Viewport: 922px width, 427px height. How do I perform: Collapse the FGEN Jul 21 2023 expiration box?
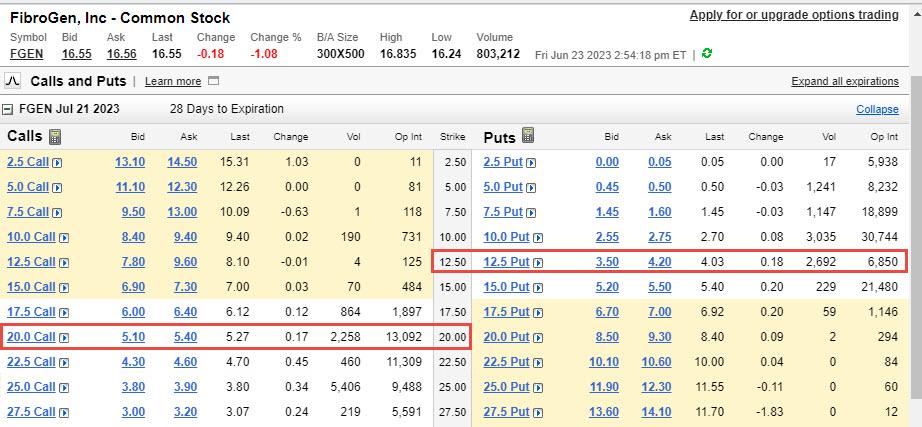click(8, 109)
